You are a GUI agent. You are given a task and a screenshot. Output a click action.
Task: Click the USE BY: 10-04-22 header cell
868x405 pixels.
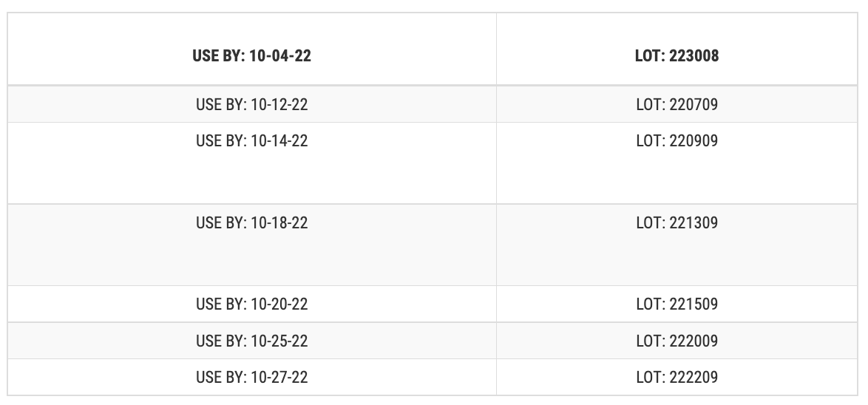click(252, 50)
